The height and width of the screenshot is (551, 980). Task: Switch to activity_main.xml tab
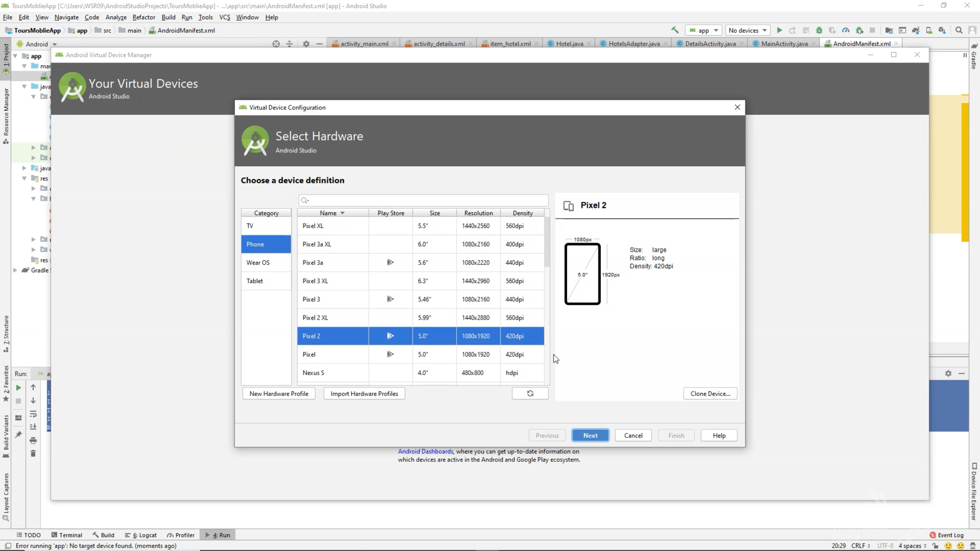click(364, 44)
